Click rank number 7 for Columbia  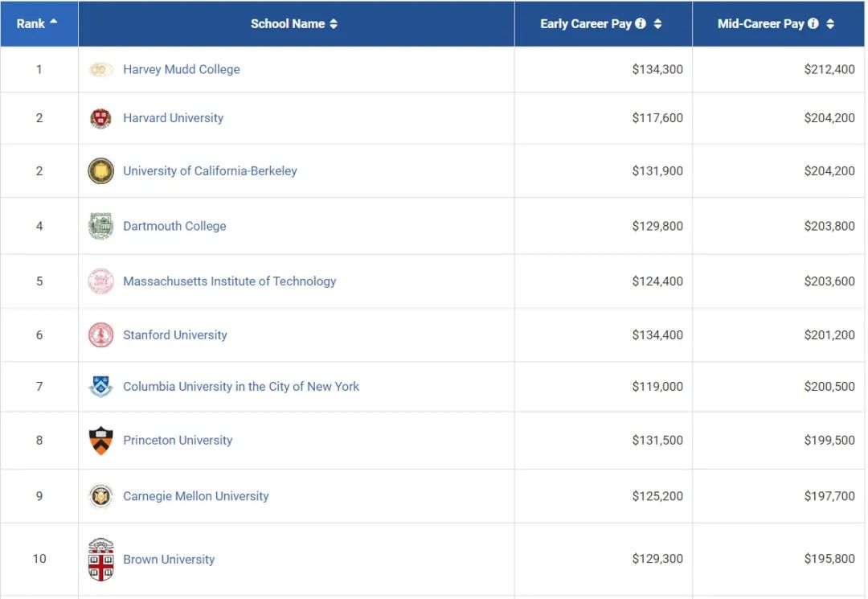[x=39, y=387]
